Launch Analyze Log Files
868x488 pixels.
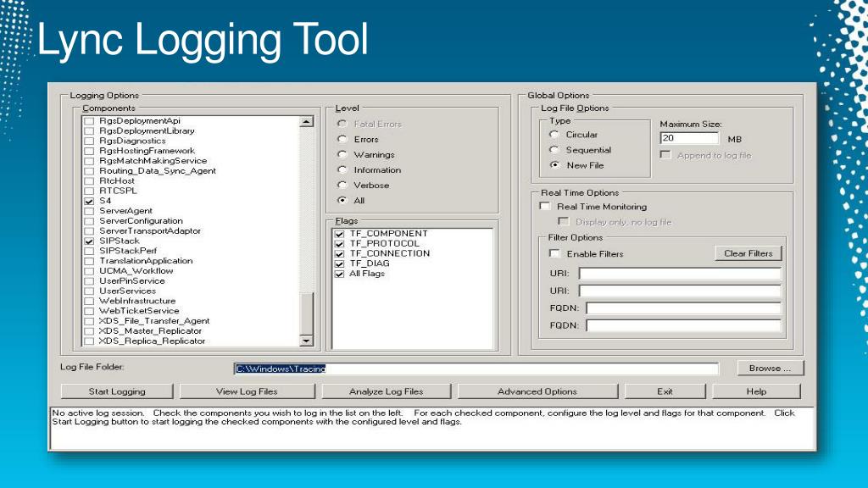pyautogui.click(x=386, y=391)
